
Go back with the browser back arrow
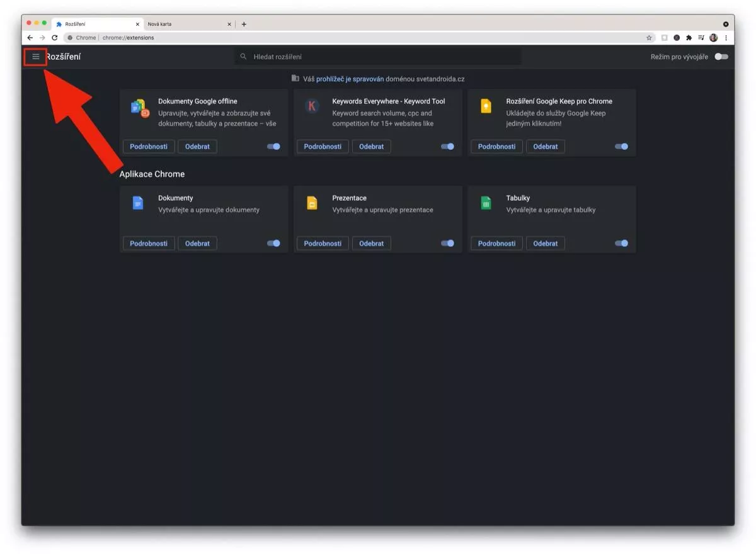coord(30,38)
